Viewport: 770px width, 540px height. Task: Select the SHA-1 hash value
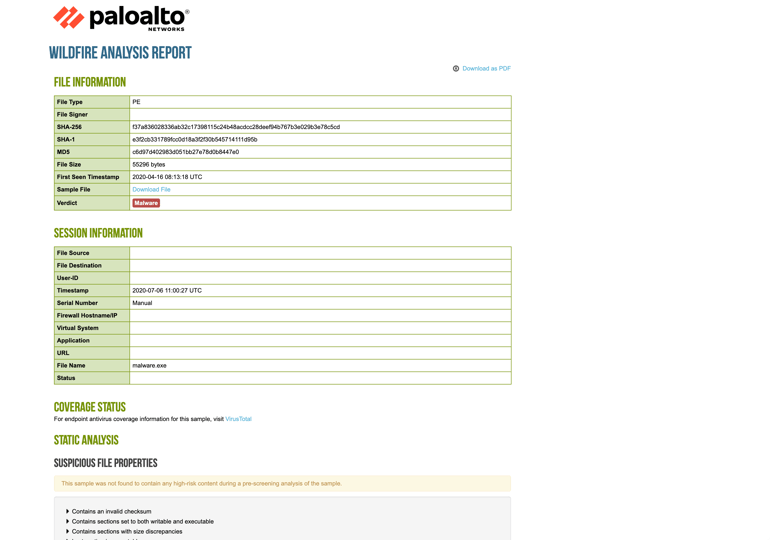(194, 139)
